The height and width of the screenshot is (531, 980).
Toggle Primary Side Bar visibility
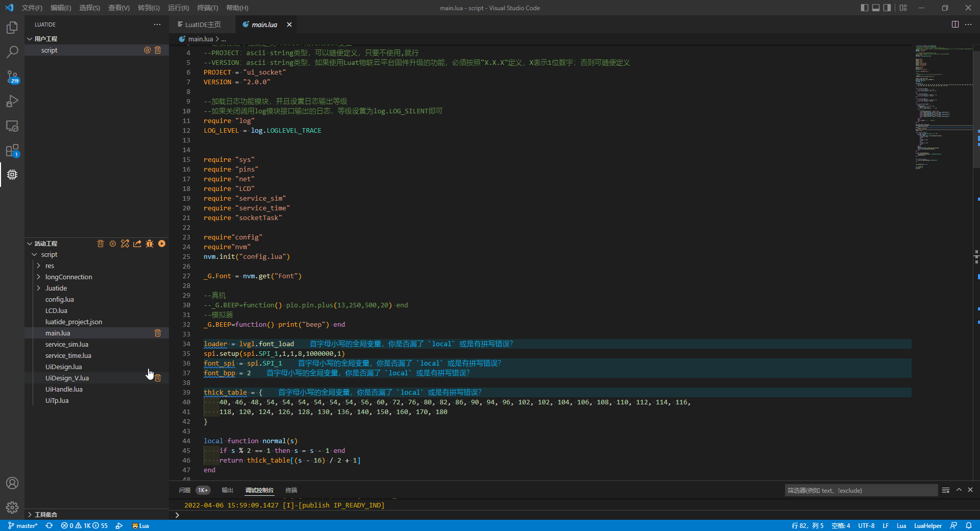coord(864,8)
